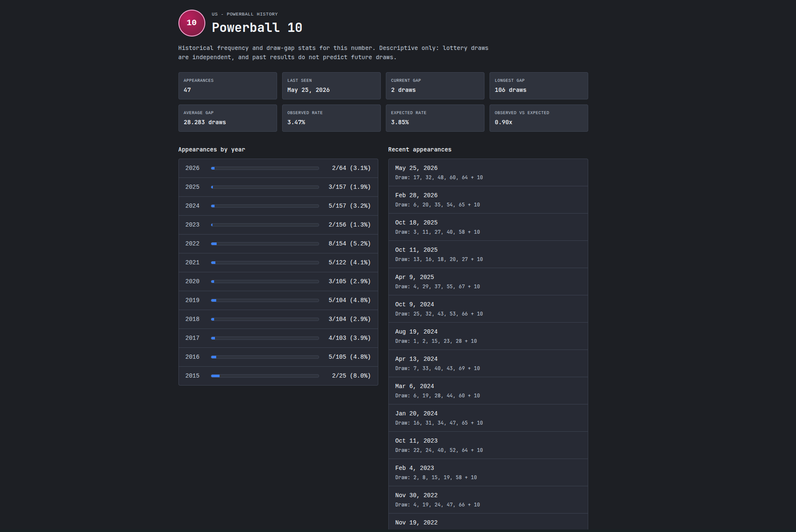
Task: Click the 2022 progress bar
Action: (265, 244)
